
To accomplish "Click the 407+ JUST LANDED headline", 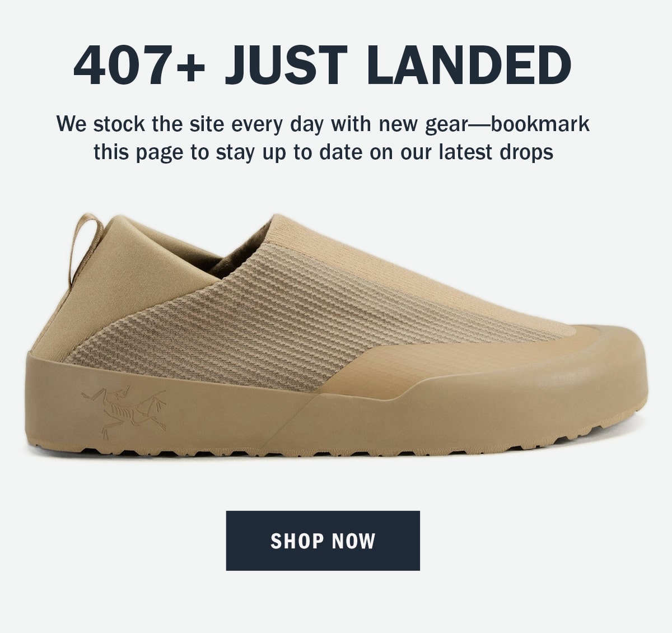I will (x=323, y=65).
